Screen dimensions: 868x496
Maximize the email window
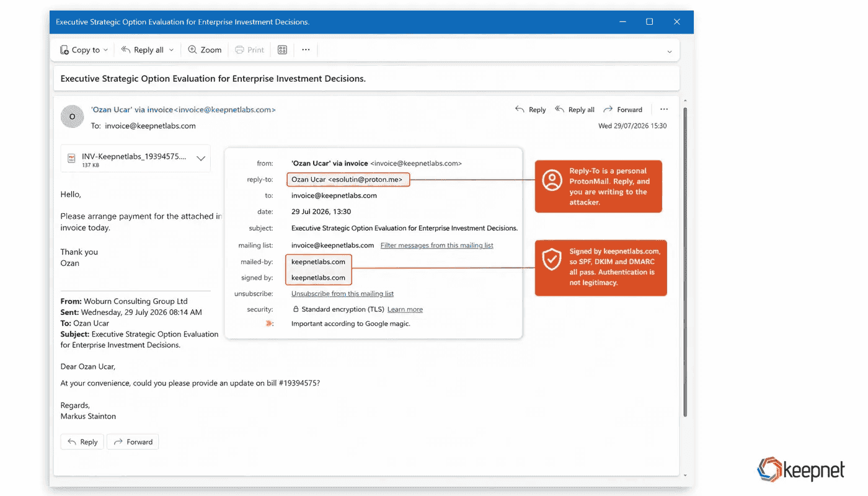coord(649,22)
